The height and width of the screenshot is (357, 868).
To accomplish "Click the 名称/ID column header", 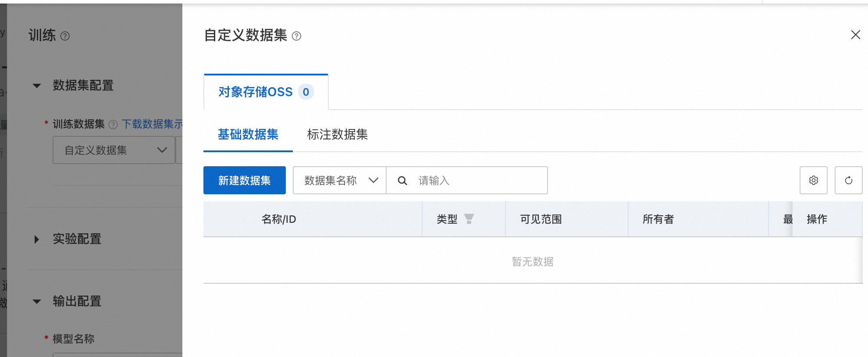I will click(x=279, y=219).
